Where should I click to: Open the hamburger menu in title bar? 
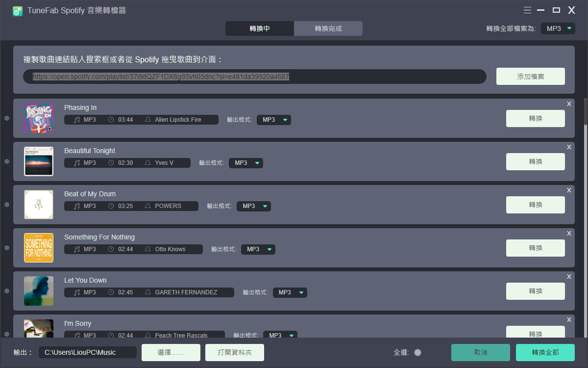(527, 10)
